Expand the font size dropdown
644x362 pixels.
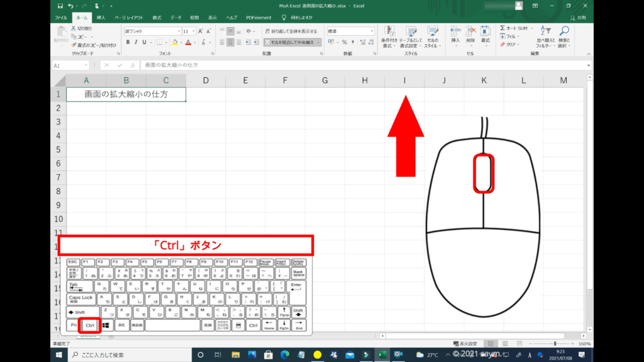coord(193,31)
